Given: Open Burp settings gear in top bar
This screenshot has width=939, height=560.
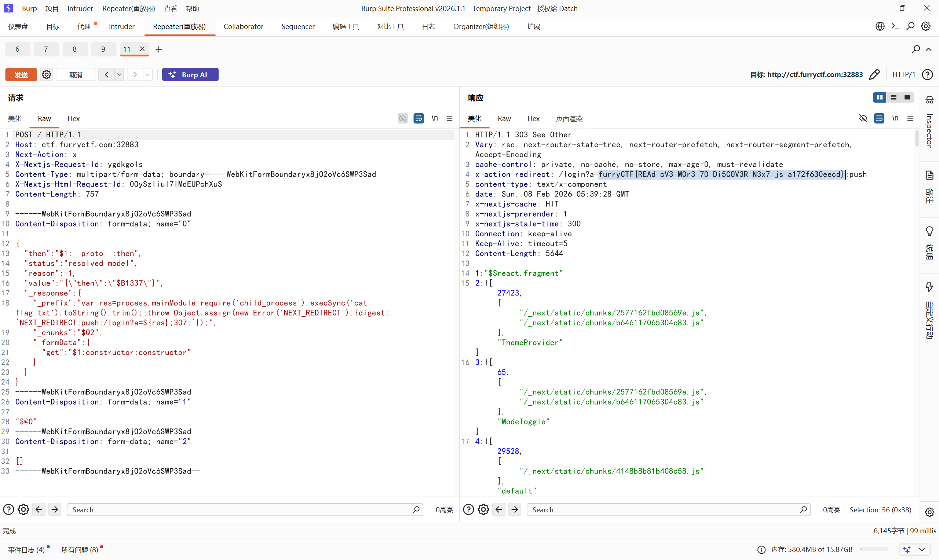Looking at the screenshot, I should coord(926,26).
